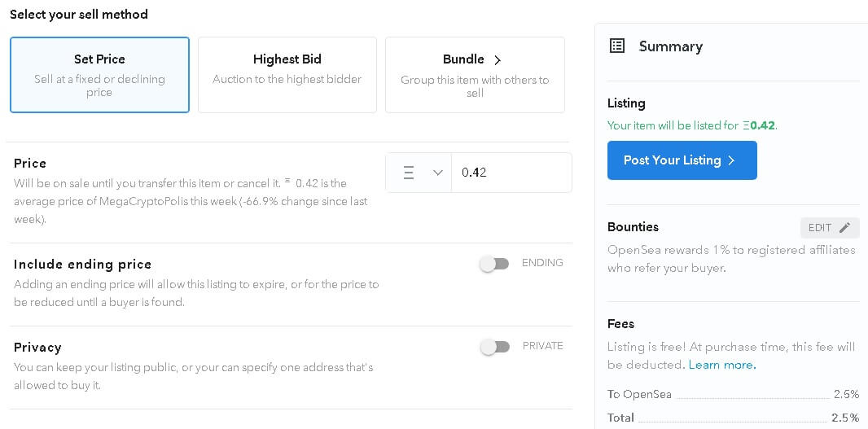The height and width of the screenshot is (429, 868).
Task: Expand the Bundle sell method option
Action: click(475, 75)
